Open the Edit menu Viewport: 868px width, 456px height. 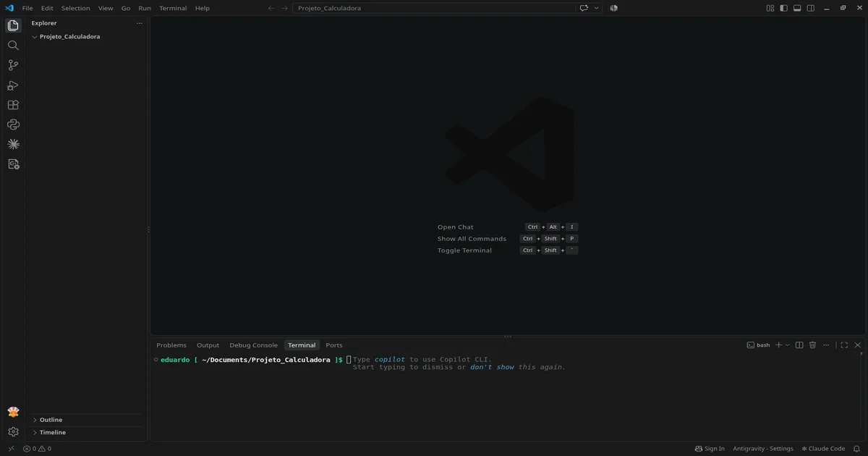(47, 8)
